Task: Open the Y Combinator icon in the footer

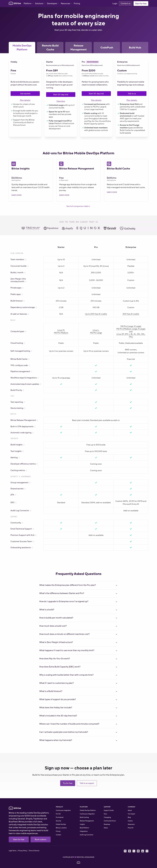Action: (147, 851)
